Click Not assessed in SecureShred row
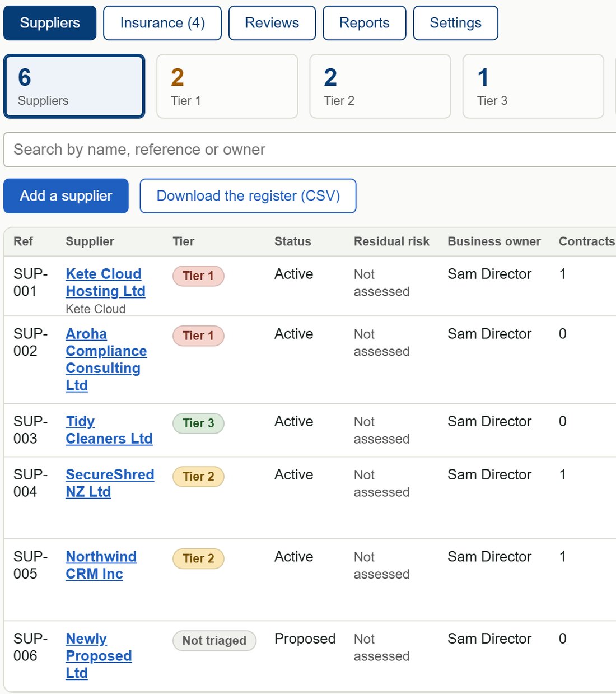616x694 pixels. click(x=381, y=483)
